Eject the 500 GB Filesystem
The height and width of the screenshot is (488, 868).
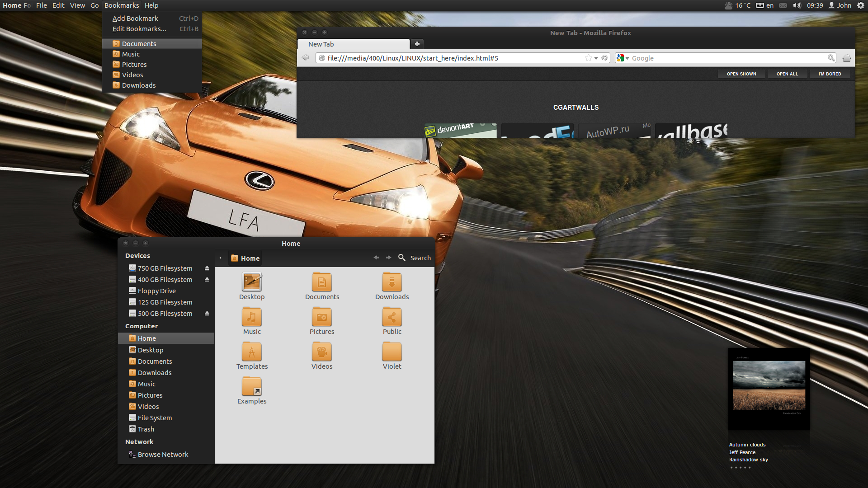click(x=207, y=314)
